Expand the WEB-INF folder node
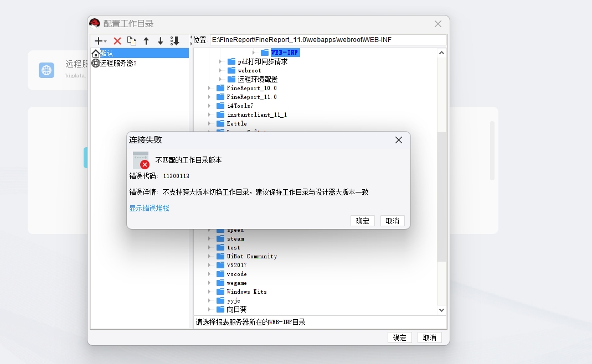 click(x=254, y=53)
